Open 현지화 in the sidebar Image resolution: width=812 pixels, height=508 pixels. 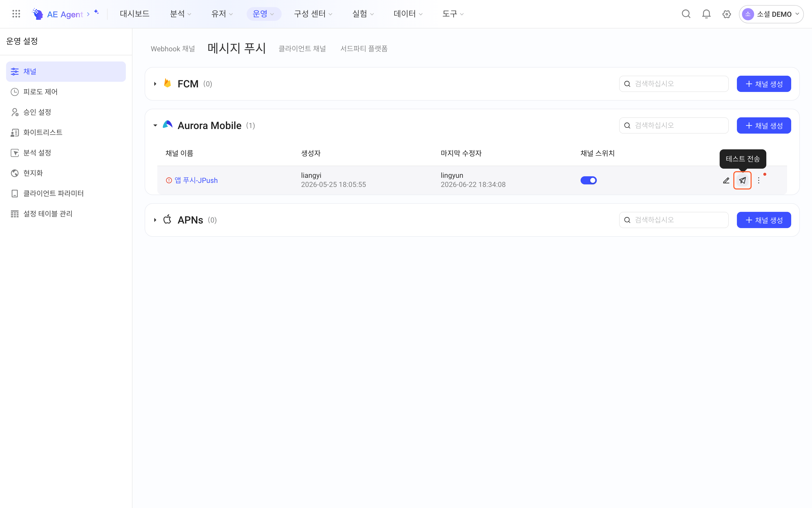(x=66, y=173)
